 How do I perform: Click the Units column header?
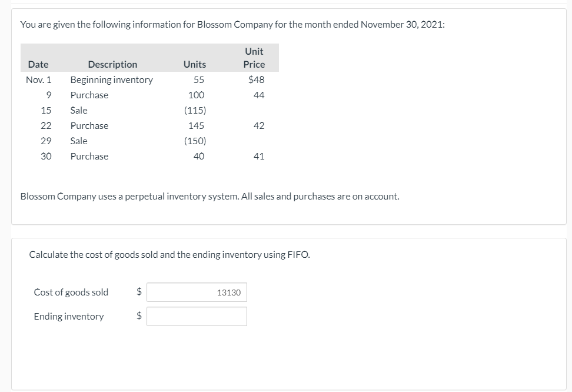[x=195, y=64]
